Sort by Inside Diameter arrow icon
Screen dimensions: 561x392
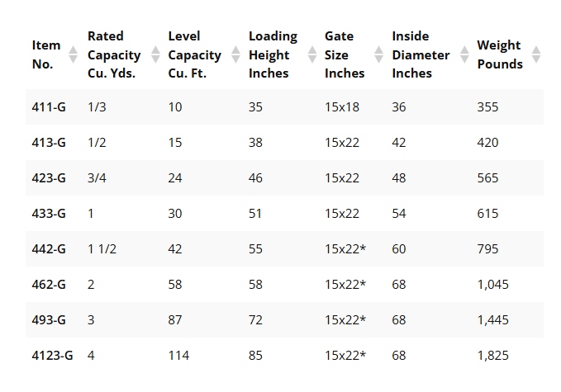coord(464,54)
